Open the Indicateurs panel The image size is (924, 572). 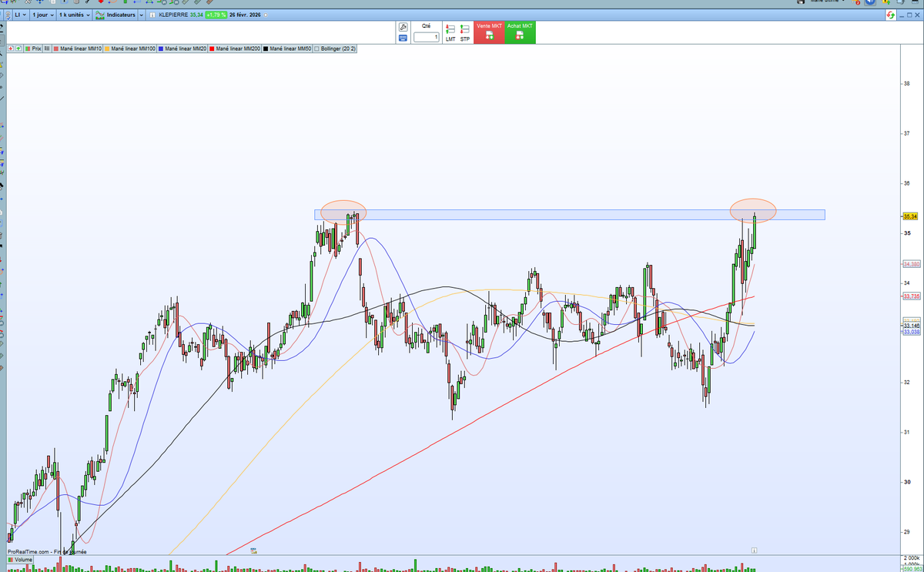click(115, 15)
